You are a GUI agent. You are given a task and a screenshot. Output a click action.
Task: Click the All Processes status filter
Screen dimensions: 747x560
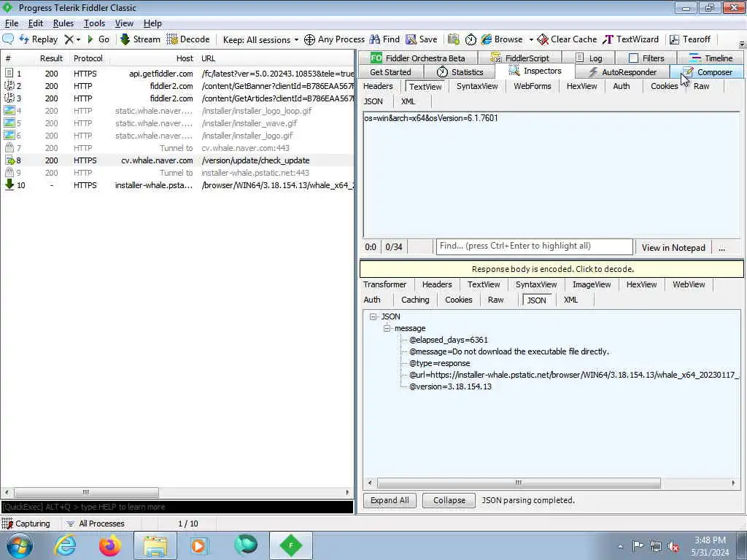point(96,524)
